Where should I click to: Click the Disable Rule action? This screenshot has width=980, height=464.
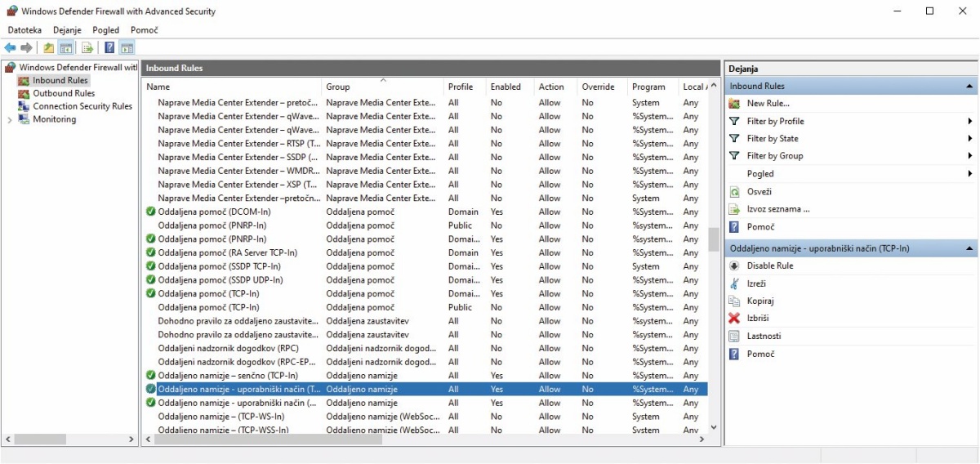click(770, 265)
